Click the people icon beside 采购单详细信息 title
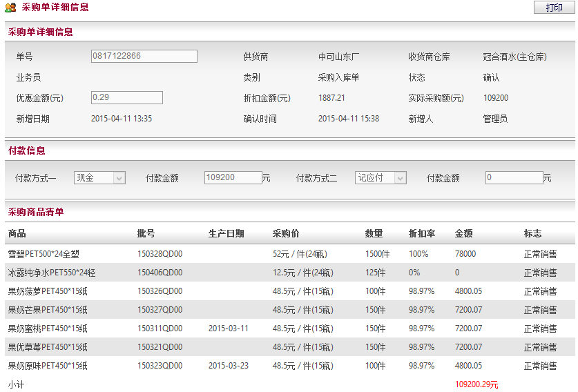Viewport: 578px width, 392px height. (x=10, y=8)
